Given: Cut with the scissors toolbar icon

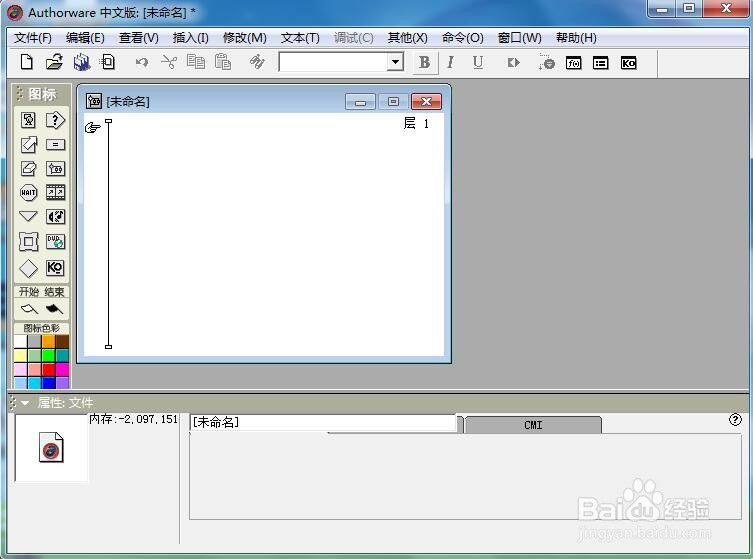Looking at the screenshot, I should pyautogui.click(x=169, y=62).
